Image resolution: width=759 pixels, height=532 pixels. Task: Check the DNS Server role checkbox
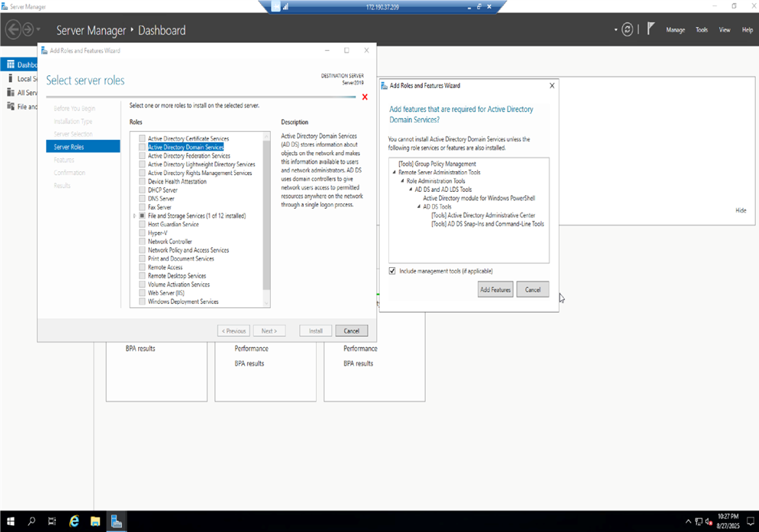pos(142,198)
